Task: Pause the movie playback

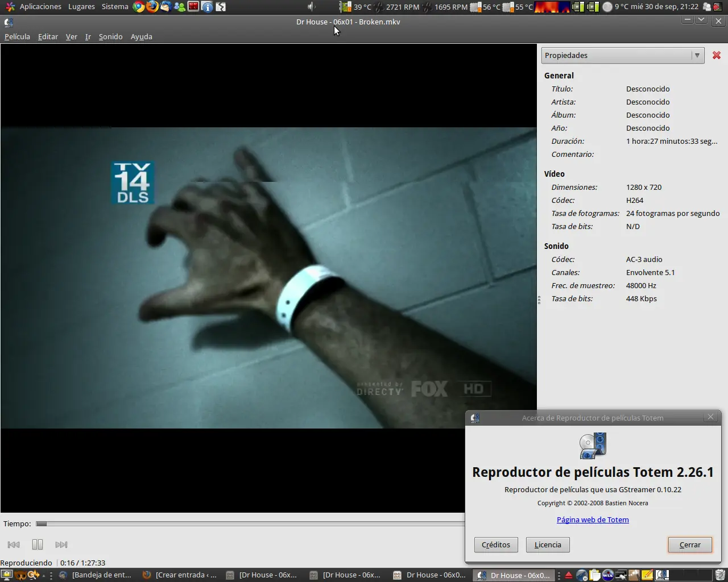Action: tap(38, 544)
